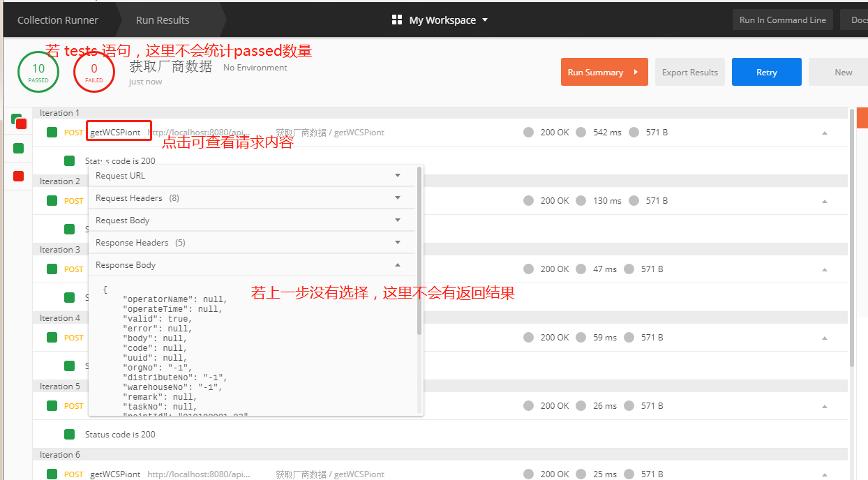Collapse the Iteration 1 result row
This screenshot has width=868, height=480.
(824, 132)
